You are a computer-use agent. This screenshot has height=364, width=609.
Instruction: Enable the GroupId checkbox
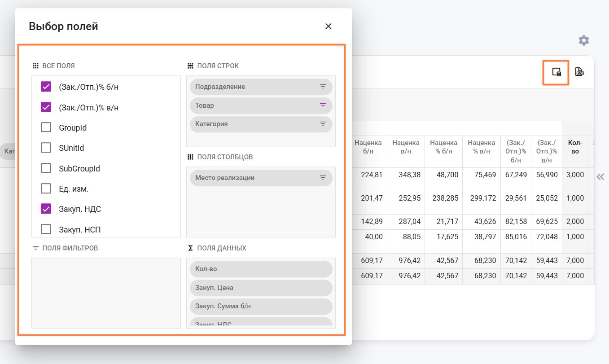click(46, 128)
